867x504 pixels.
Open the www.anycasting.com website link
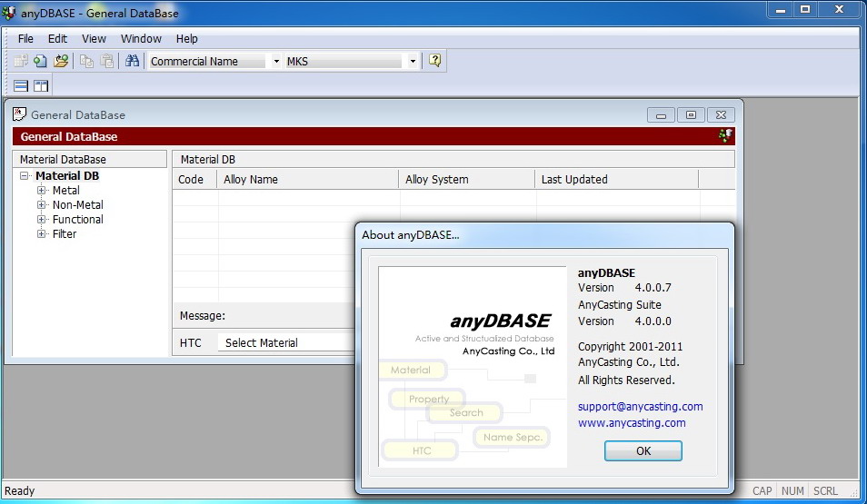[x=632, y=423]
